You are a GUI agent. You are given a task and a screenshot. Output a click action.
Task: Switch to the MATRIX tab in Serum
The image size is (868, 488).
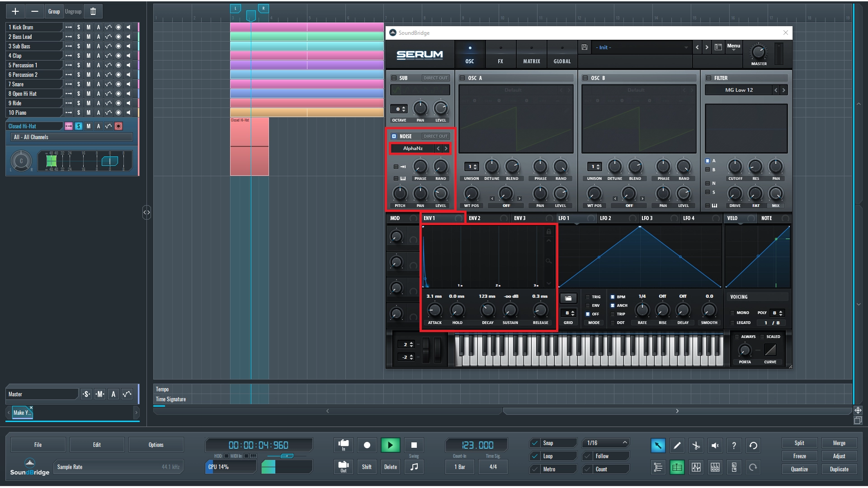tap(531, 54)
